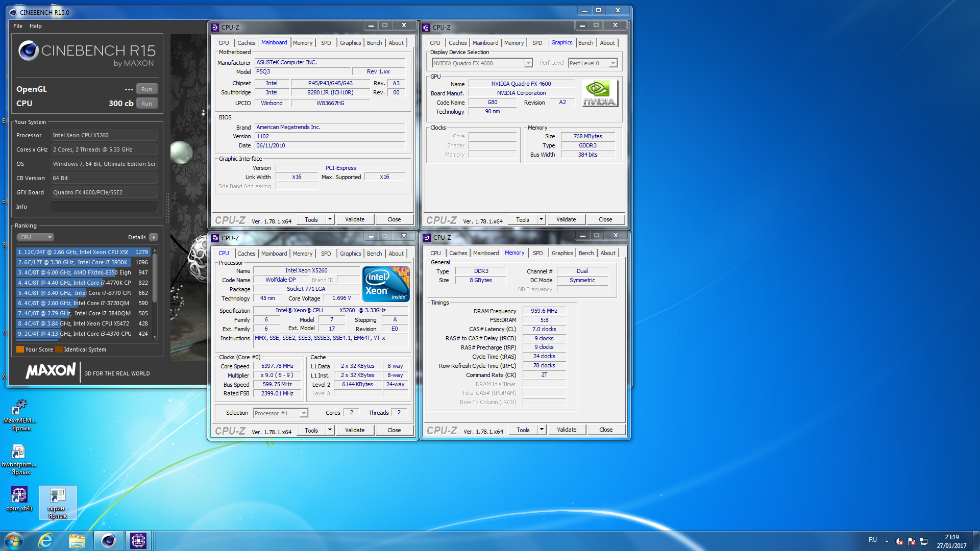Screen dimensions: 980x551
Task: Open the Help menu in Cinebench
Action: (x=36, y=26)
